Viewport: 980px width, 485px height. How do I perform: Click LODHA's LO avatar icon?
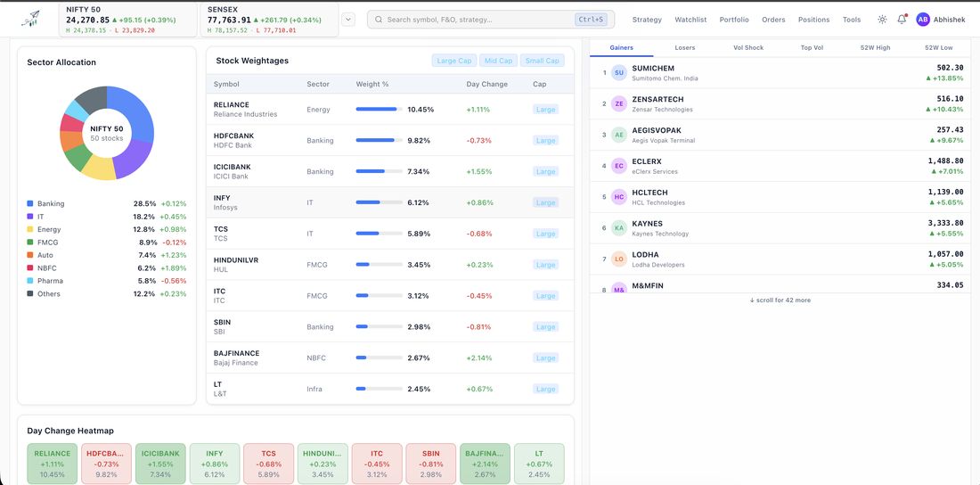pos(619,259)
